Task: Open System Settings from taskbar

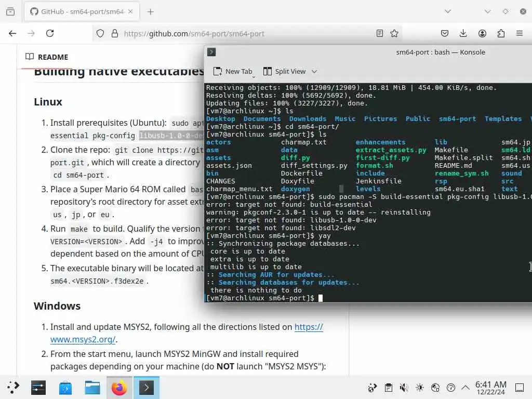Action: point(38,388)
